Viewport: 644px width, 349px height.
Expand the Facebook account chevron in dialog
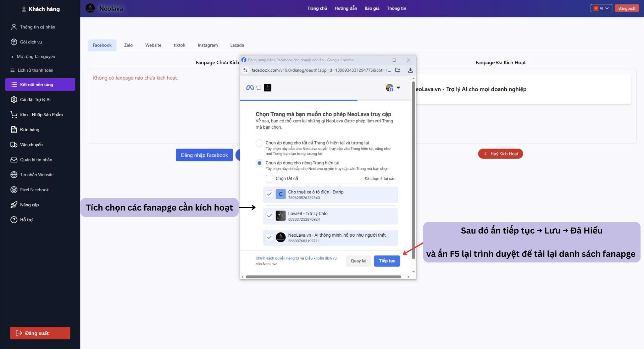[x=398, y=88]
